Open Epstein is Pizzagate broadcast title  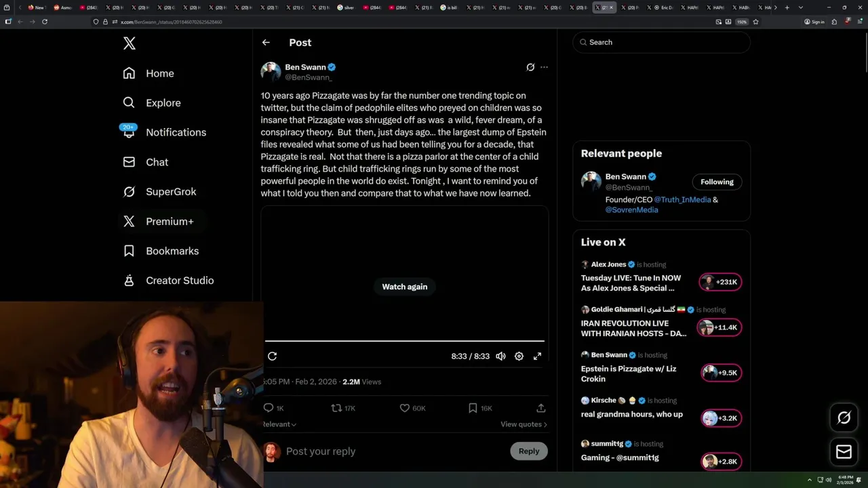[x=629, y=374]
